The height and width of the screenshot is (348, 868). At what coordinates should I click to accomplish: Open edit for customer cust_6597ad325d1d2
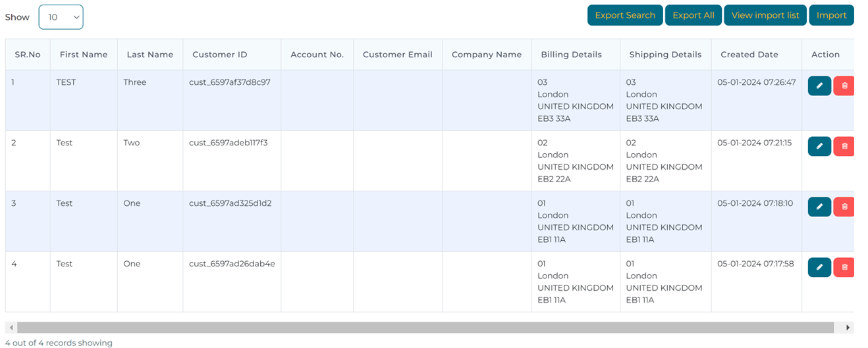(819, 207)
